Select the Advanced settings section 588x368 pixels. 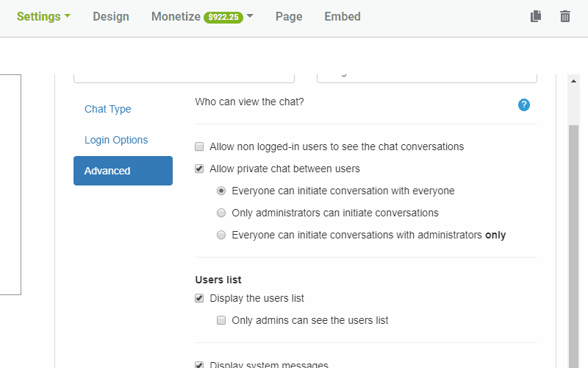click(123, 171)
